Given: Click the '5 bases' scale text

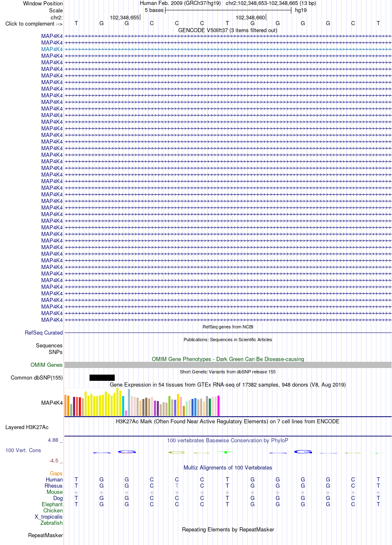Looking at the screenshot, I should tap(154, 10).
